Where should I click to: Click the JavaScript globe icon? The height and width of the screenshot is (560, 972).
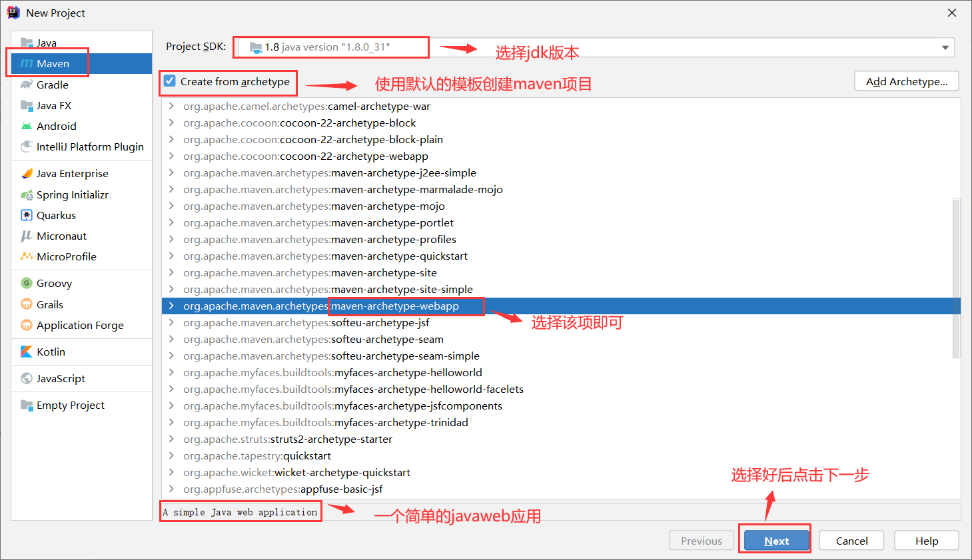click(x=27, y=378)
